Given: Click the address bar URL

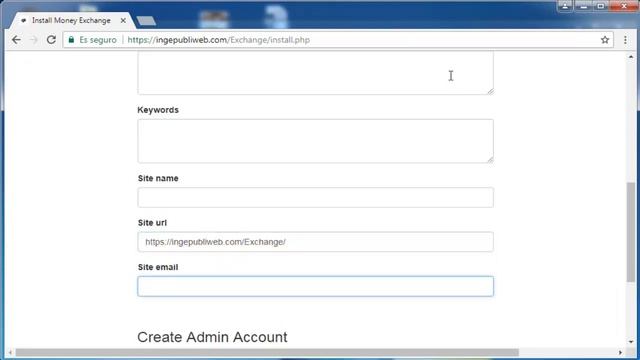Looking at the screenshot, I should coord(219,40).
